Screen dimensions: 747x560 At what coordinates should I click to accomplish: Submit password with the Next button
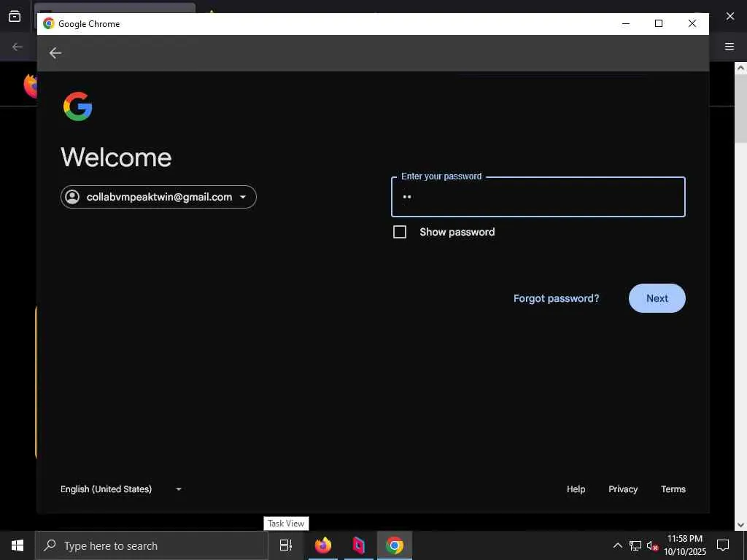pos(657,298)
